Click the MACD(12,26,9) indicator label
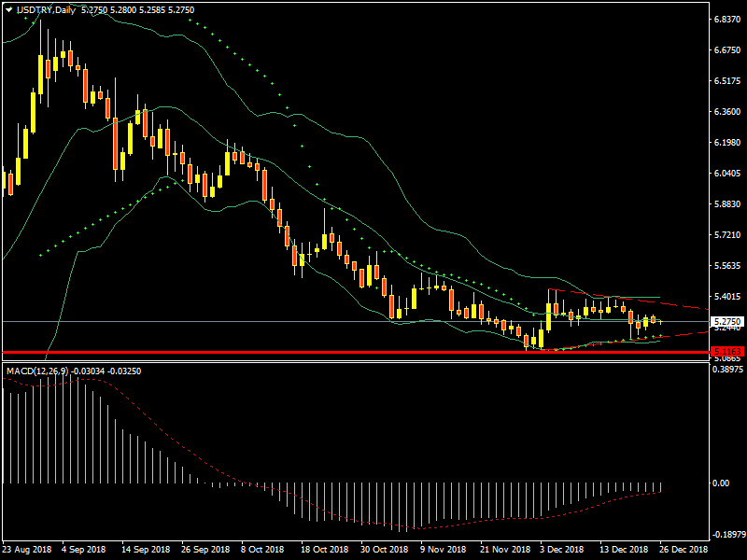Screen dimensions: 747x560 pyautogui.click(x=35, y=371)
